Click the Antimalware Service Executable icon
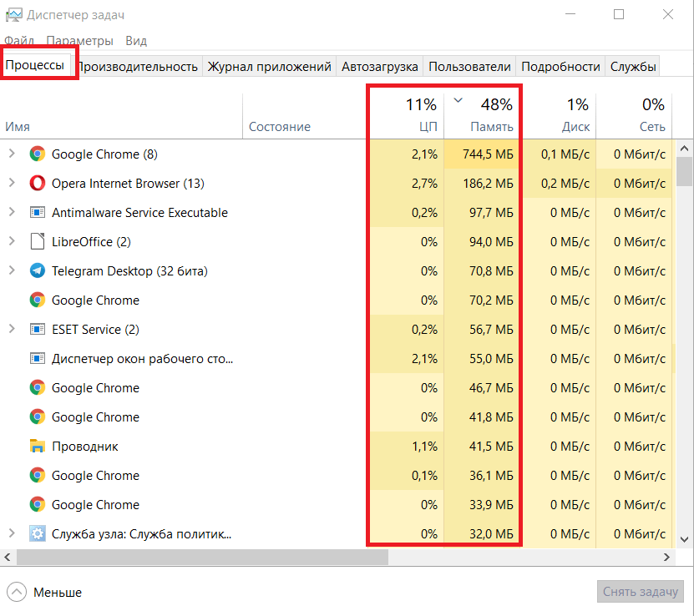 click(38, 212)
